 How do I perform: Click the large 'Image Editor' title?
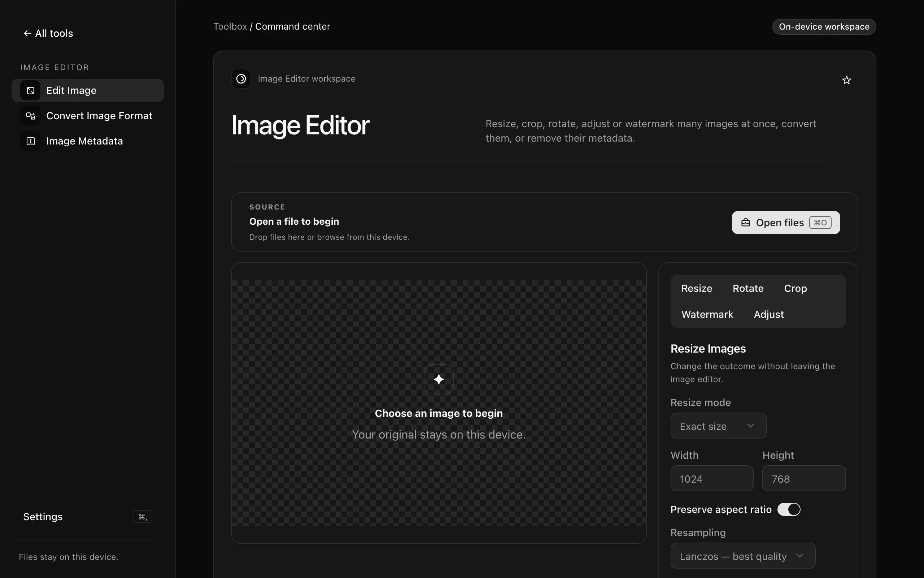300,125
